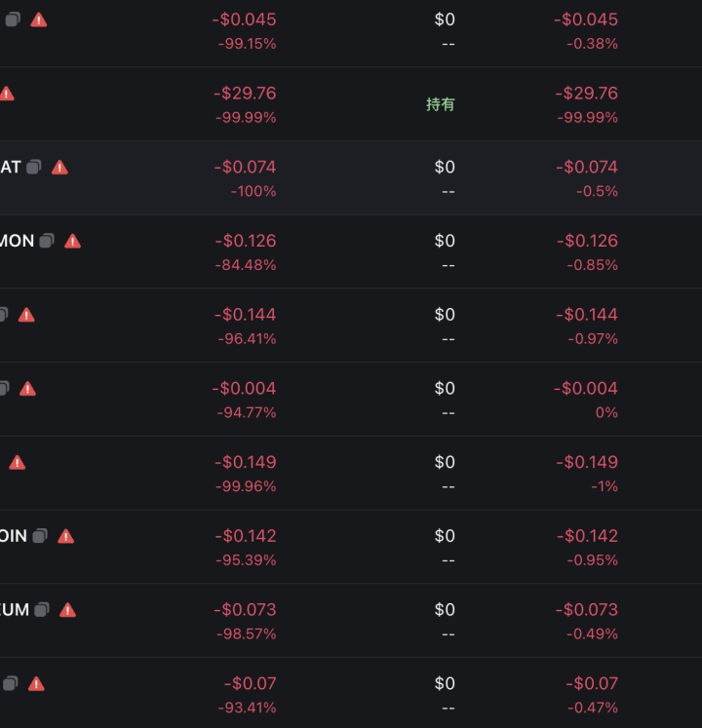
Task: Click the warning icon beside UM token
Action: coord(68,610)
